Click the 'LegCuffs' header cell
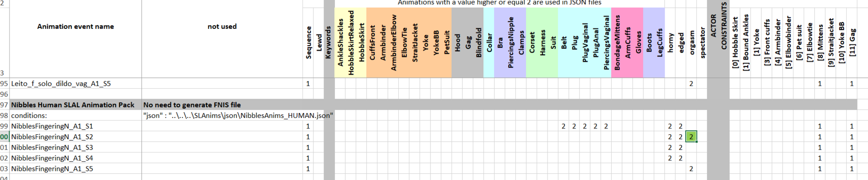 pos(659,43)
